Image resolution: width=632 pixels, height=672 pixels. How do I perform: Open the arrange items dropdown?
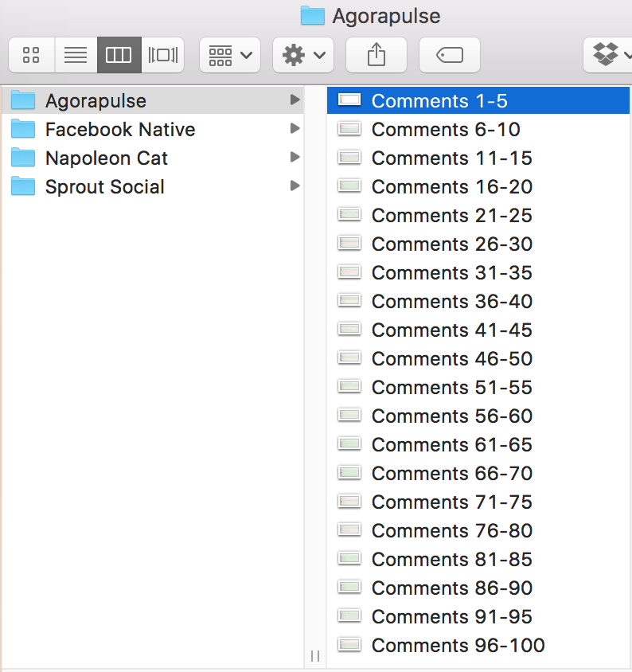(229, 55)
